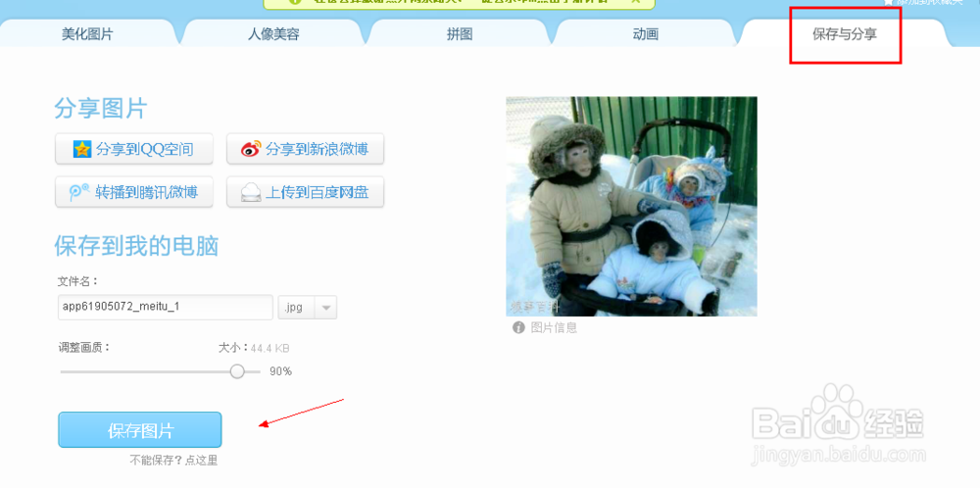Click the Tencent Weibo swirl icon
Viewport: 980px width, 488px height.
point(78,192)
